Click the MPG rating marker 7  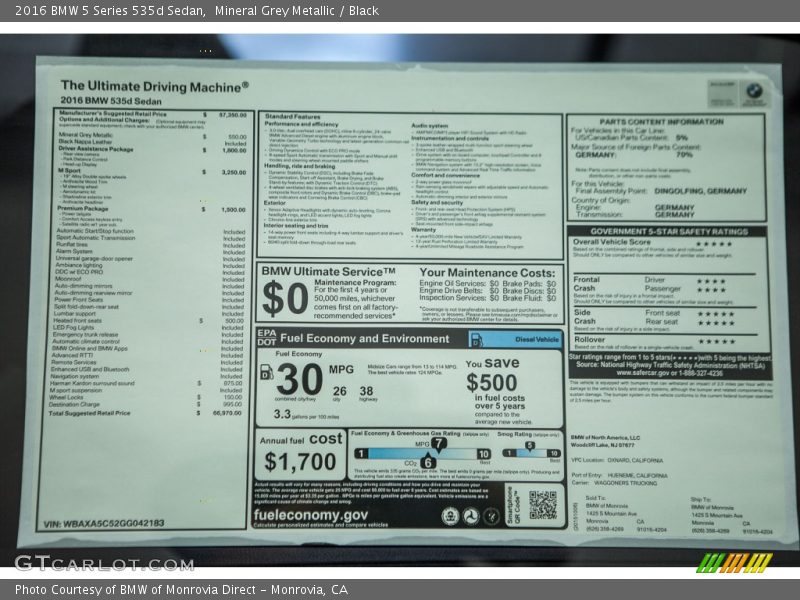(438, 442)
